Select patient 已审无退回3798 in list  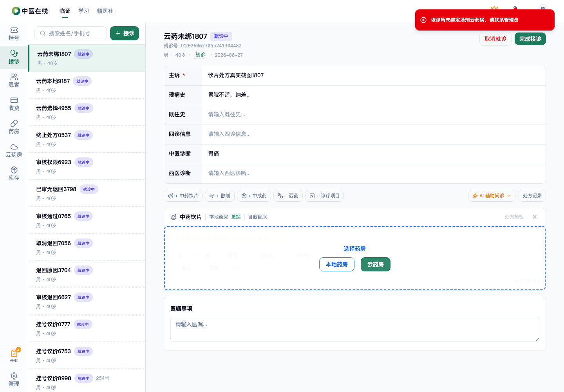[x=87, y=193]
